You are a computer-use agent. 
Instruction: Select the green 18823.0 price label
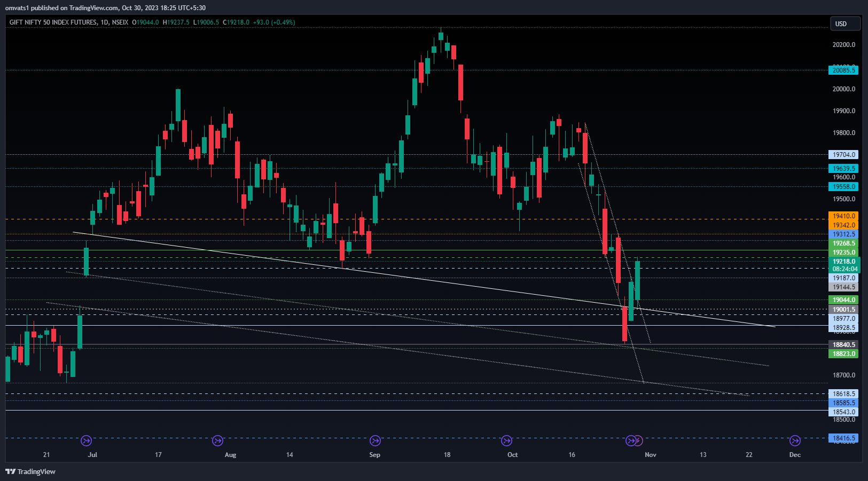(x=844, y=354)
